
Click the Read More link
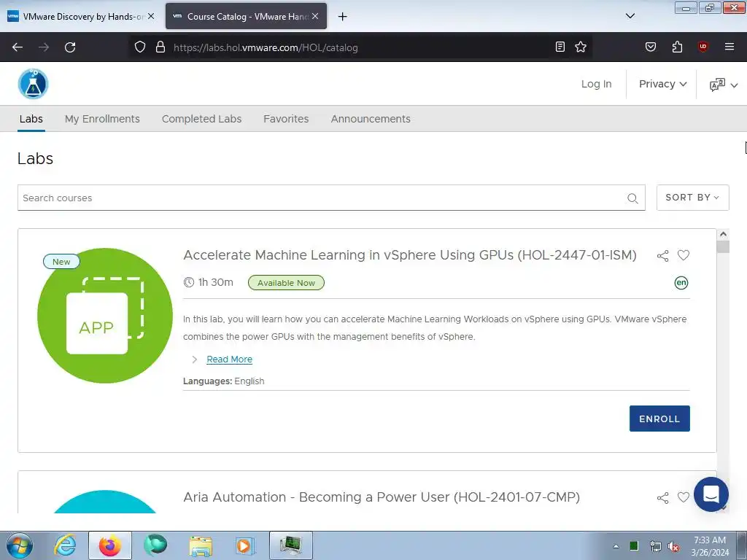point(229,359)
